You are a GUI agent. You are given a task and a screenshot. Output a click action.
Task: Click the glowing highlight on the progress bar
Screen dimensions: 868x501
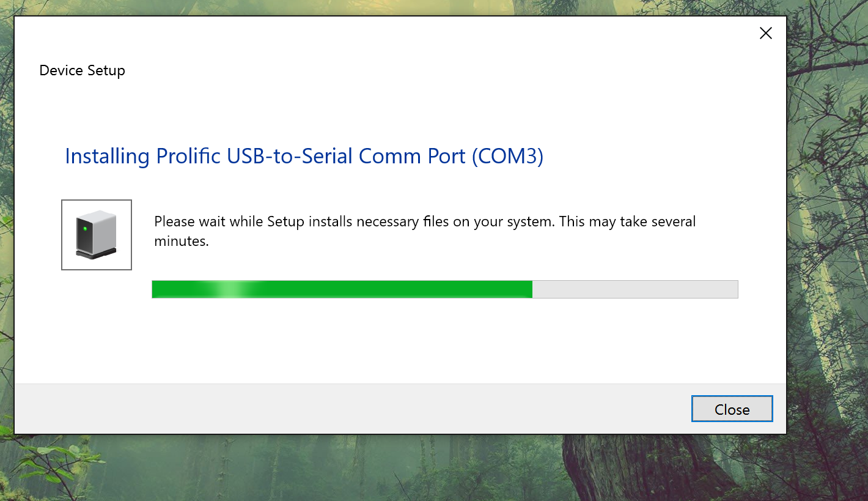(x=230, y=289)
